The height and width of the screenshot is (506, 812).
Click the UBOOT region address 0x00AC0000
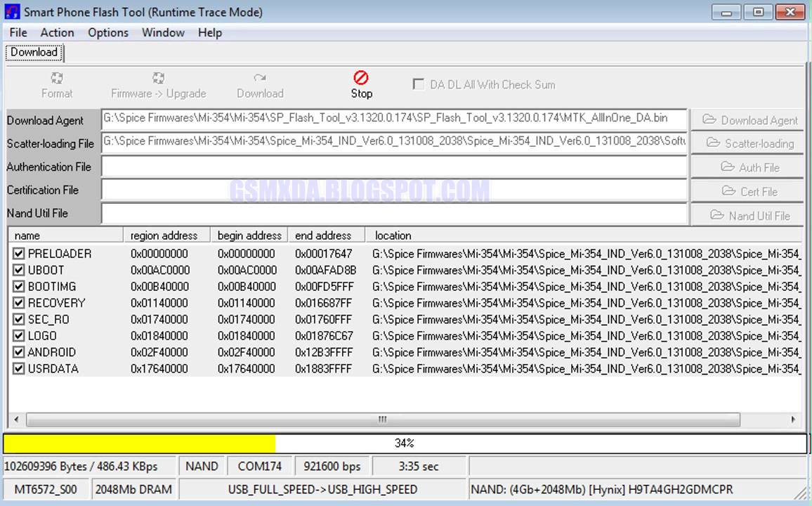click(x=160, y=270)
